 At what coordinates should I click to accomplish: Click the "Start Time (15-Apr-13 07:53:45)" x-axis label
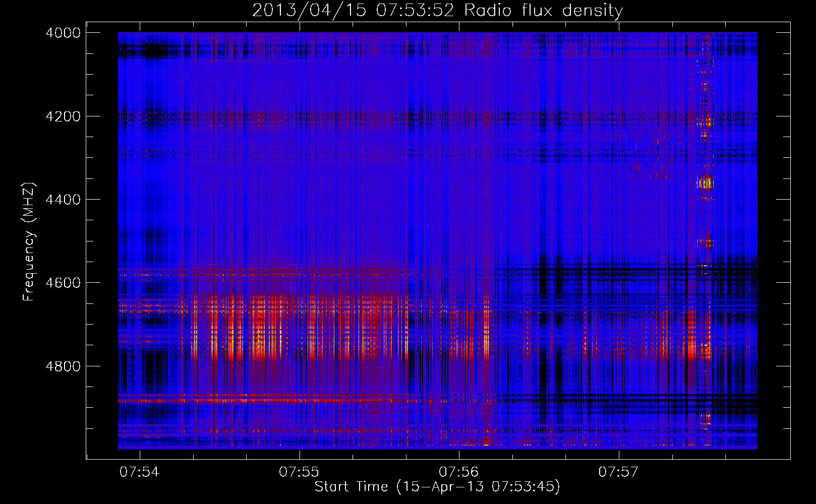(x=437, y=487)
